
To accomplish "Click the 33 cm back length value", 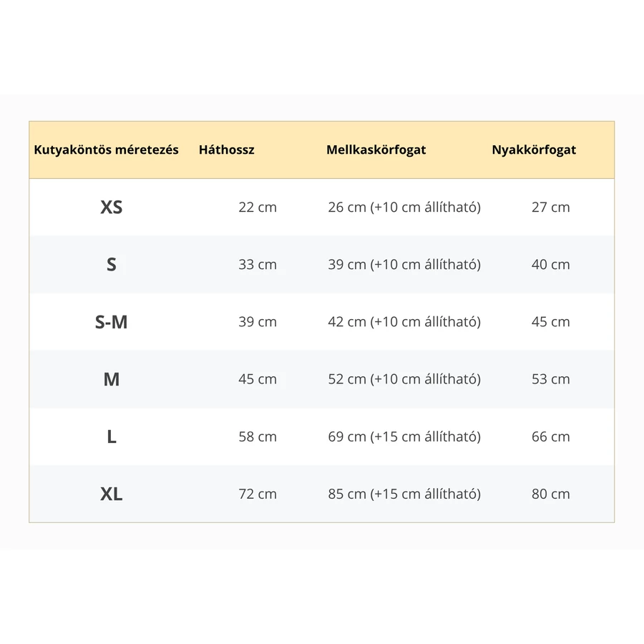I will 258,265.
